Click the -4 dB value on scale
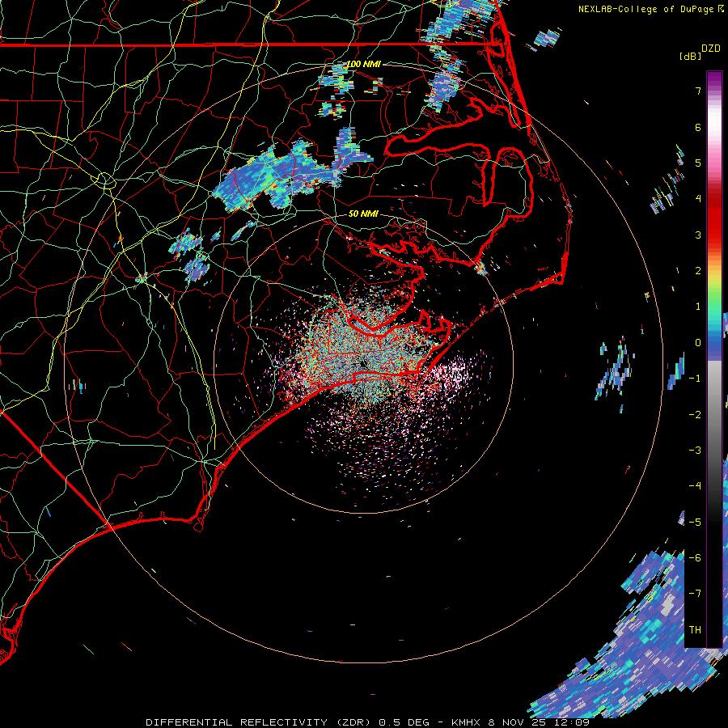 click(x=695, y=486)
